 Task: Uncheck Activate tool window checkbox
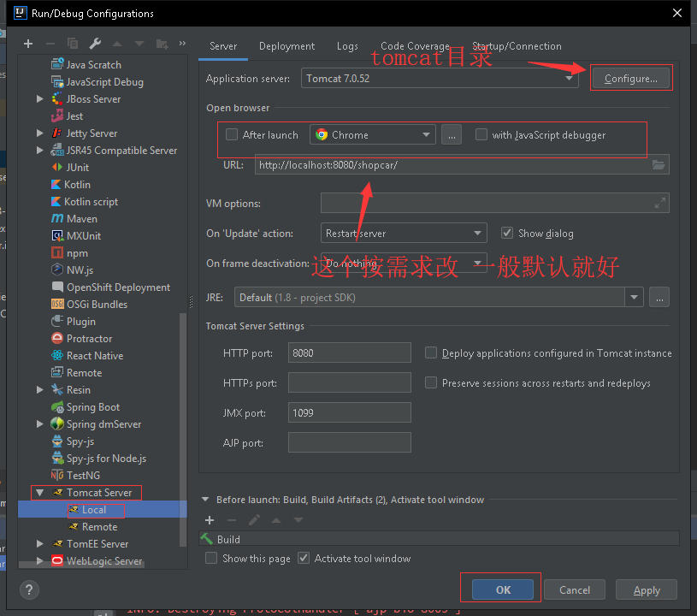(x=304, y=558)
